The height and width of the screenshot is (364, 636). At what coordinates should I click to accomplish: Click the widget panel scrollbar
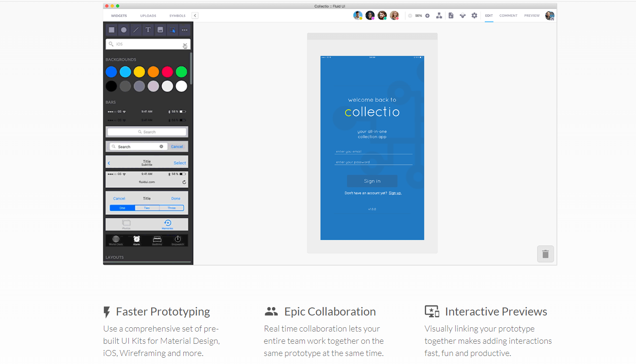pyautogui.click(x=191, y=68)
